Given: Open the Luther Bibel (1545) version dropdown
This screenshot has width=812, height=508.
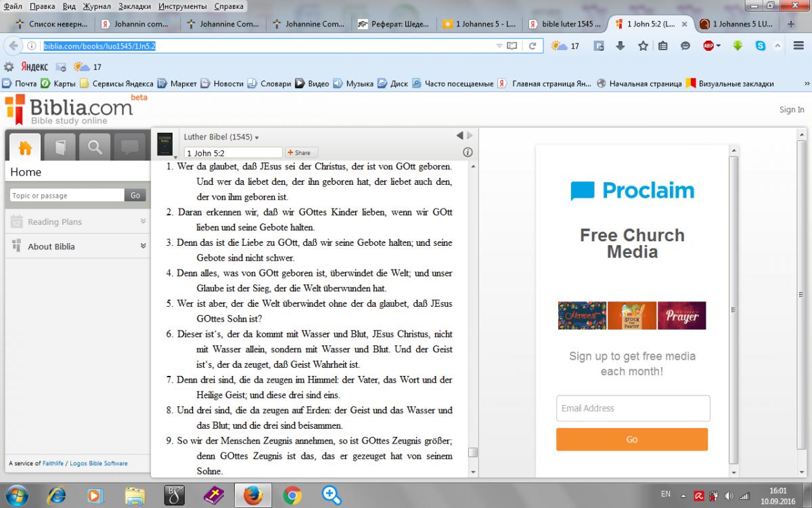Looking at the screenshot, I should [x=221, y=137].
